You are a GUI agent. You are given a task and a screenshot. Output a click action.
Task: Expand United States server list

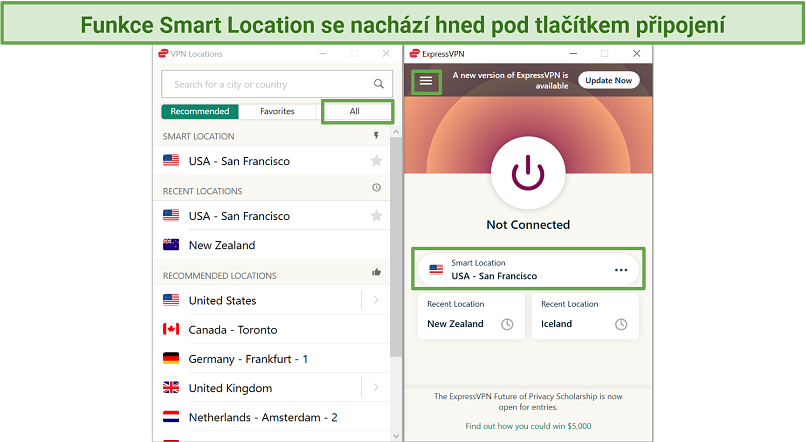tap(376, 300)
